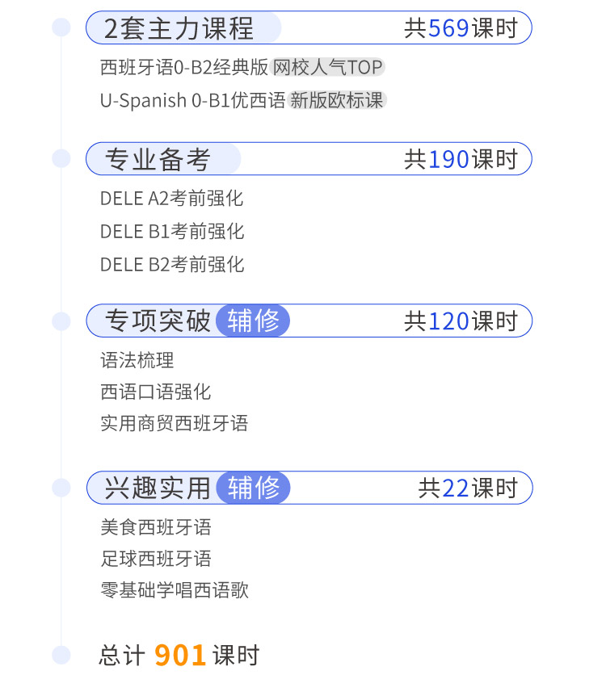Open DELE A2考前强化 course
Screen dimensions: 606x700
pyautogui.click(x=171, y=199)
